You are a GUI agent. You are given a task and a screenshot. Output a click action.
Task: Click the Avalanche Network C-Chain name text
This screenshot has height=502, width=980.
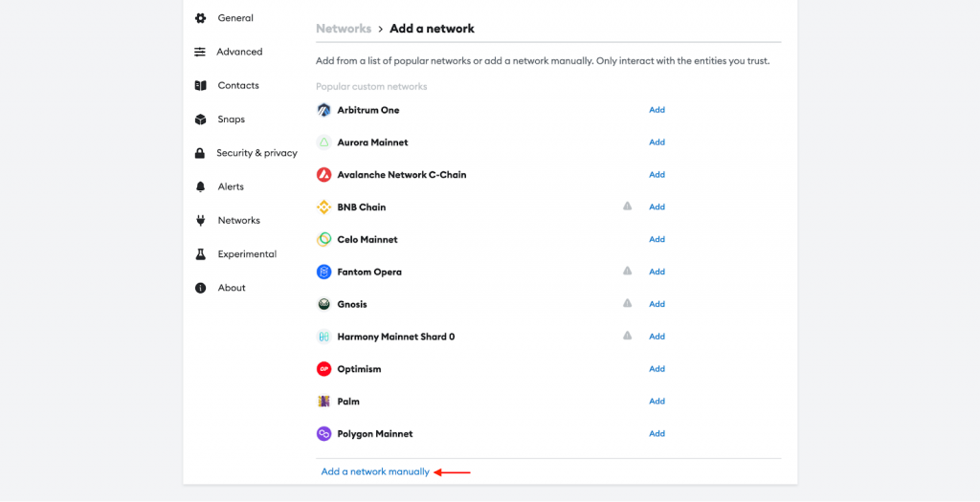point(402,175)
